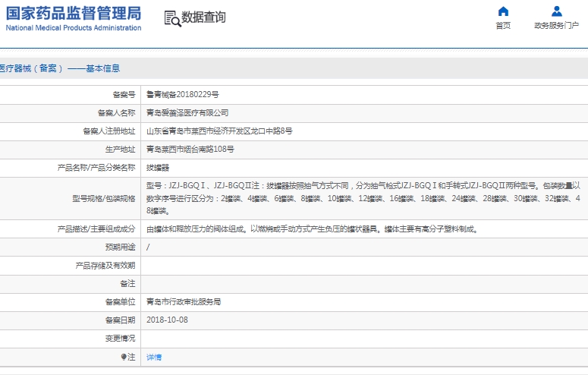Click the 国家药品监督管理局 logo
Viewport: 588px width, 375px height.
[x=74, y=14]
